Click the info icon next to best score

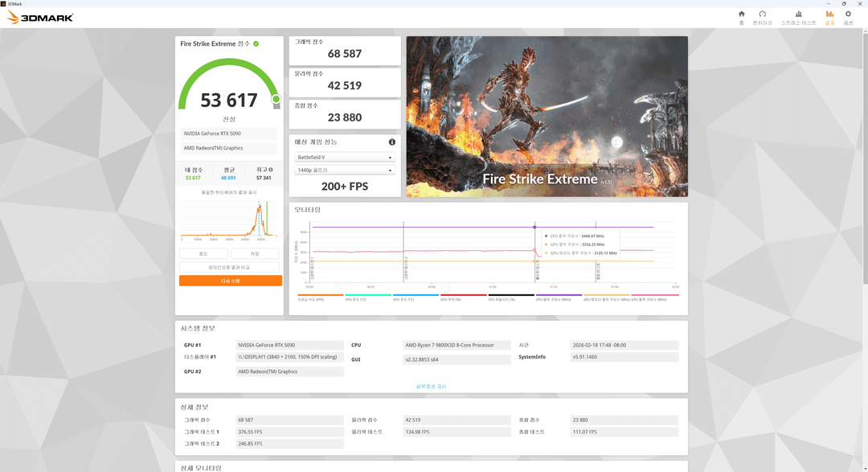click(x=270, y=170)
